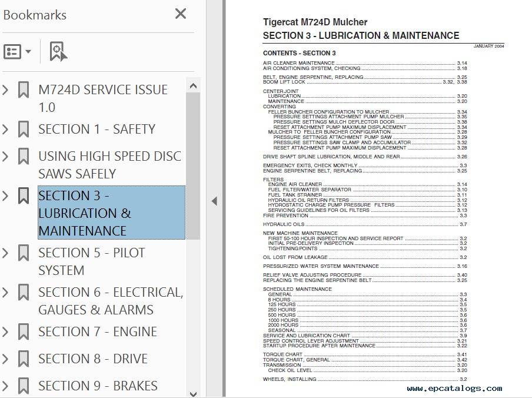Open SECTION 9 - BRAKES bookmark
The image size is (532, 398).
(x=98, y=386)
